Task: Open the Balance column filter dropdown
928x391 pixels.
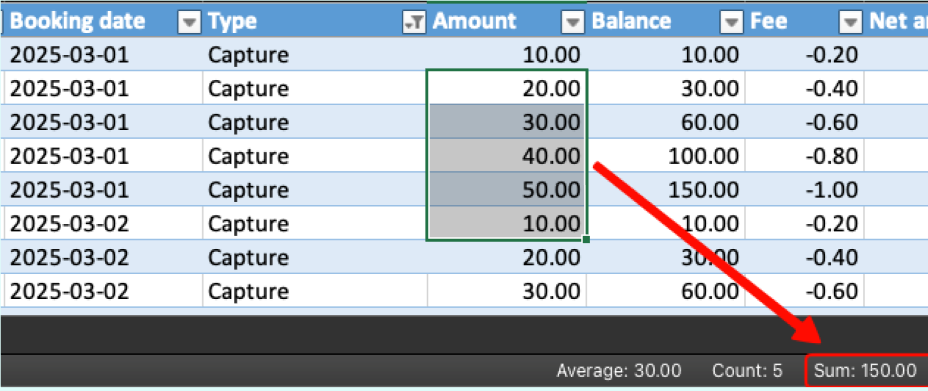Action: point(732,22)
